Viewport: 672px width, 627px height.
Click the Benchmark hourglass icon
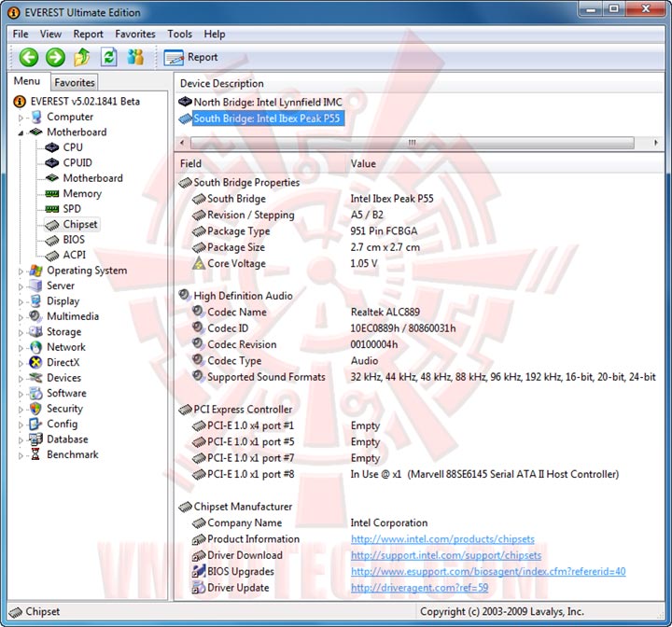click(x=35, y=454)
